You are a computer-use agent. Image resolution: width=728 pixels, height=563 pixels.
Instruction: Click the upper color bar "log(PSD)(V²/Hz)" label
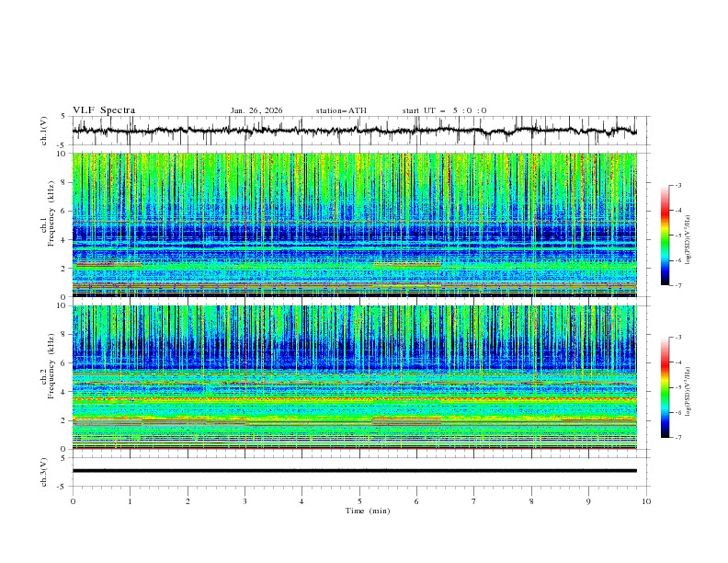pos(688,240)
